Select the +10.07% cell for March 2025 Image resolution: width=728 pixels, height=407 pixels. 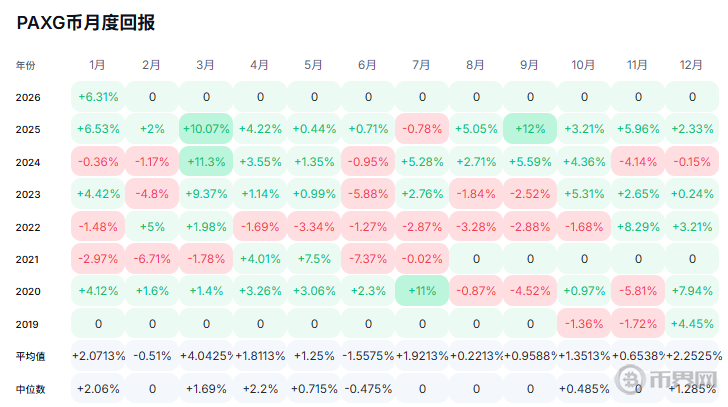pyautogui.click(x=206, y=129)
